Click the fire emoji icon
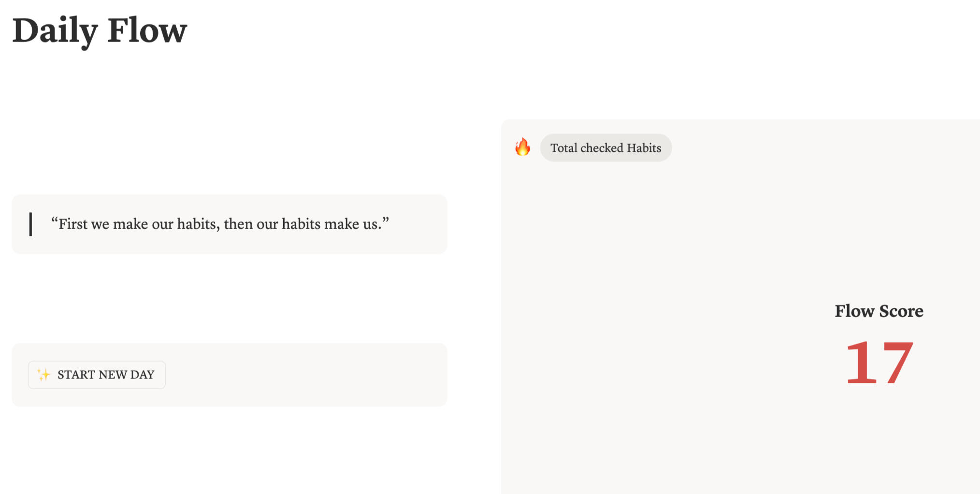Image resolution: width=980 pixels, height=494 pixels. (522, 147)
